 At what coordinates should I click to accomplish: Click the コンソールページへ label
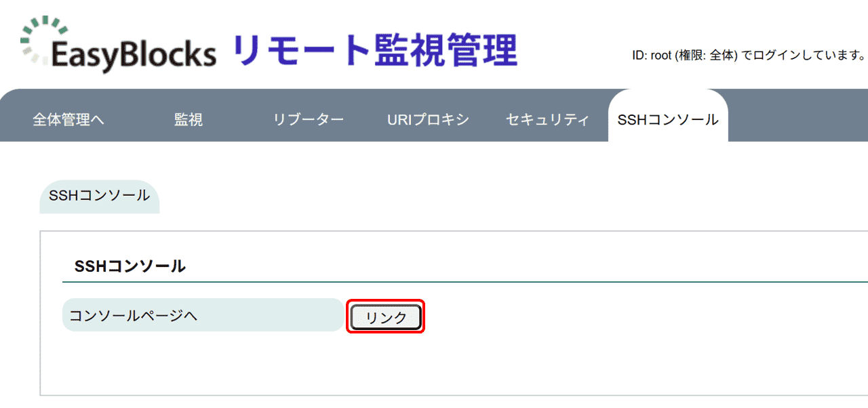(134, 315)
